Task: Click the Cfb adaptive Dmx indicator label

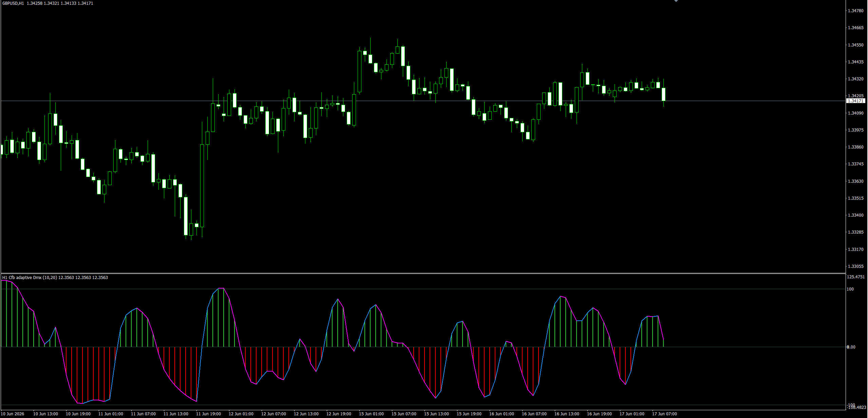Action: coord(55,278)
